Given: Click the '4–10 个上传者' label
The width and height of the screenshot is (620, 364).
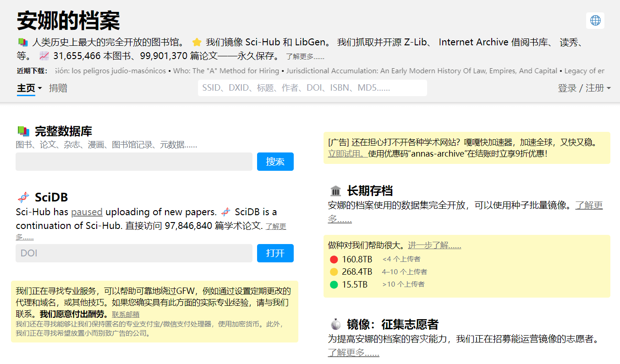Looking at the screenshot, I should [405, 272].
